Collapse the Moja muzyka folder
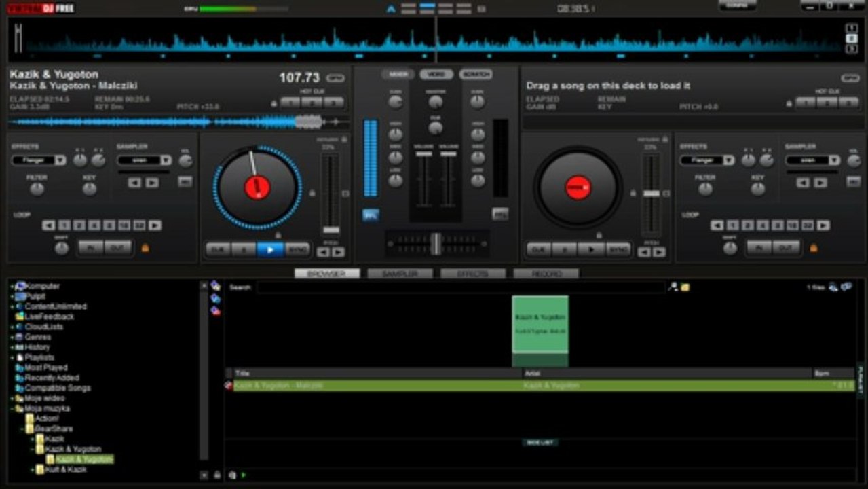 [x=12, y=409]
